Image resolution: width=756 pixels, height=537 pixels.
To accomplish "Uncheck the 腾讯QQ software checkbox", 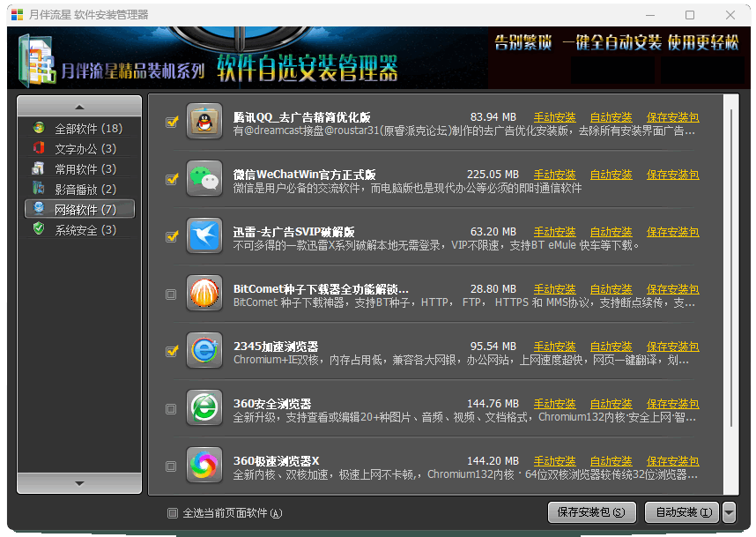I will click(172, 123).
